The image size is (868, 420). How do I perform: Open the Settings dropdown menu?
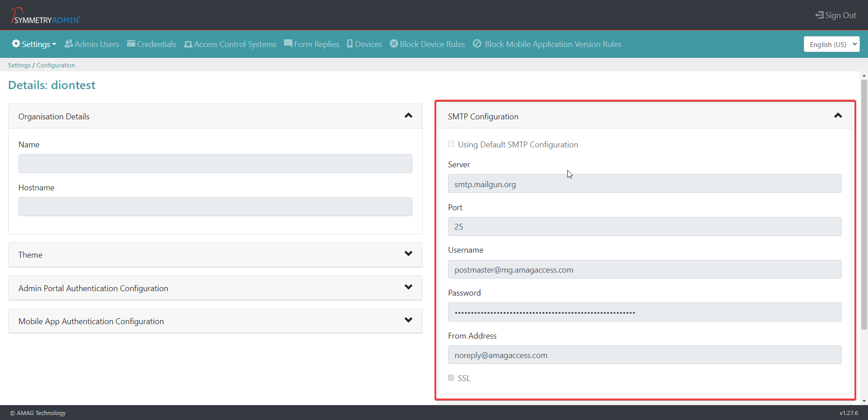coord(34,44)
